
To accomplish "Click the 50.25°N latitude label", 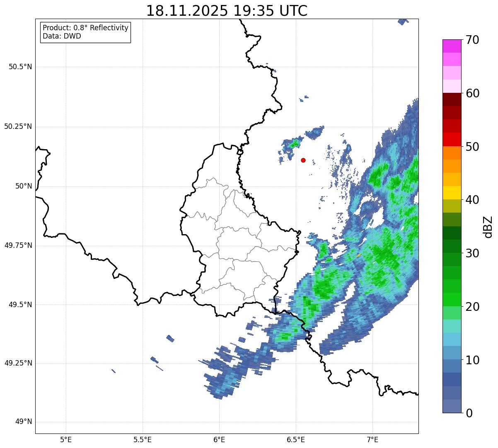I will 18,126.
